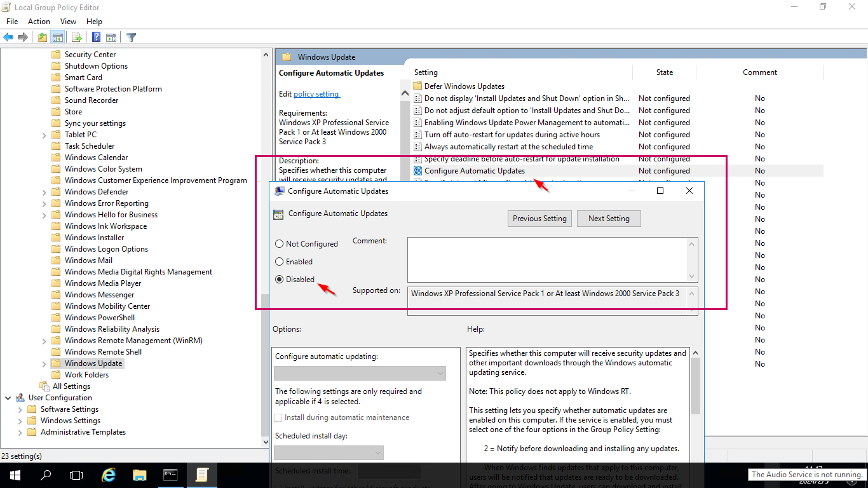Select the Enabled radio button
Viewport: 868px width, 488px height.
pyautogui.click(x=280, y=262)
